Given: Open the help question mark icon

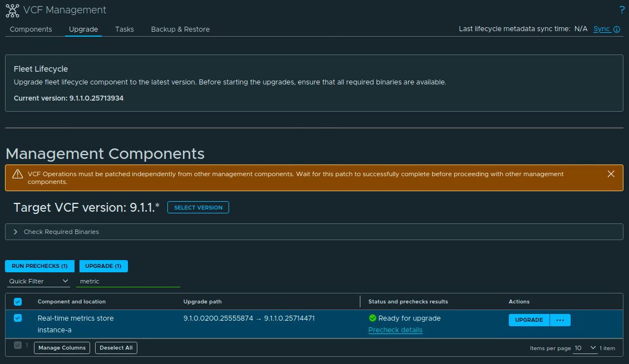Looking at the screenshot, I should [x=622, y=11].
